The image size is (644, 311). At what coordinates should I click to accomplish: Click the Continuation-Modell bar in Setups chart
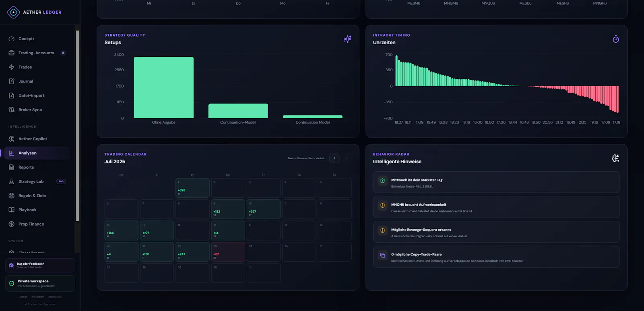click(238, 111)
